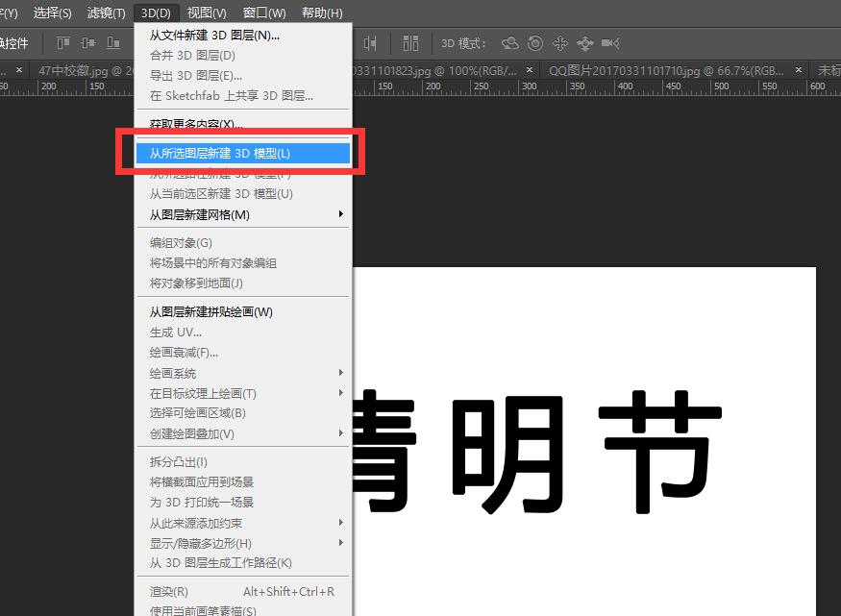Expand the 从图层新建网格(M) submenu

(x=242, y=214)
